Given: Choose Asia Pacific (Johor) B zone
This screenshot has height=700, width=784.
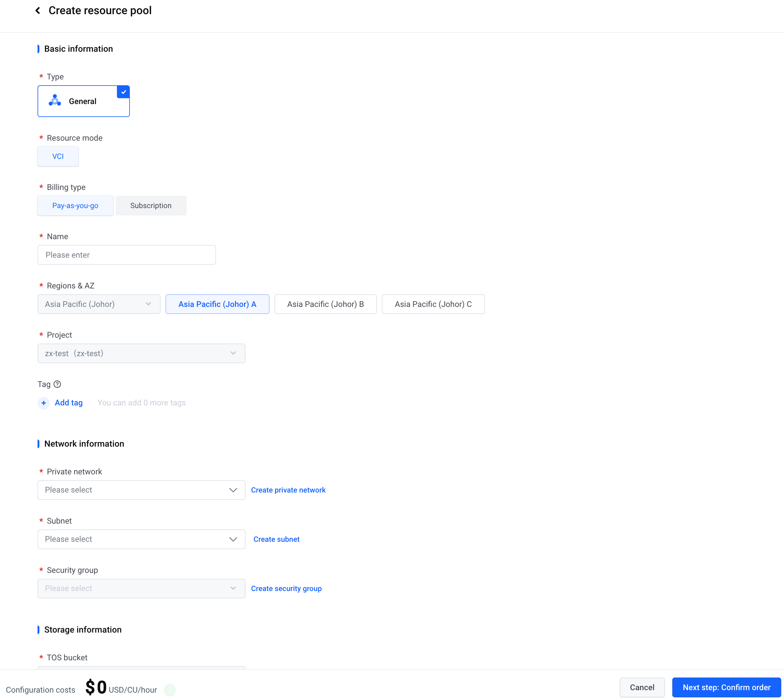Looking at the screenshot, I should tap(325, 304).
